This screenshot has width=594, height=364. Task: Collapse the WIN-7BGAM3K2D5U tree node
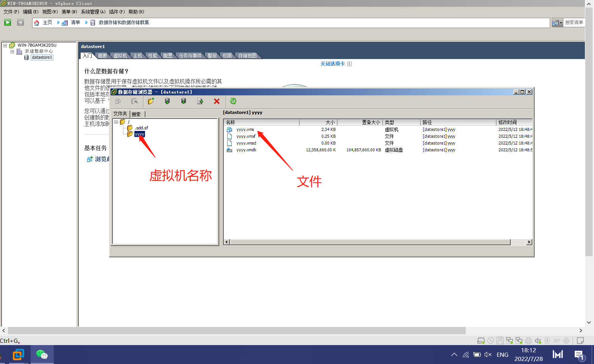(5, 45)
